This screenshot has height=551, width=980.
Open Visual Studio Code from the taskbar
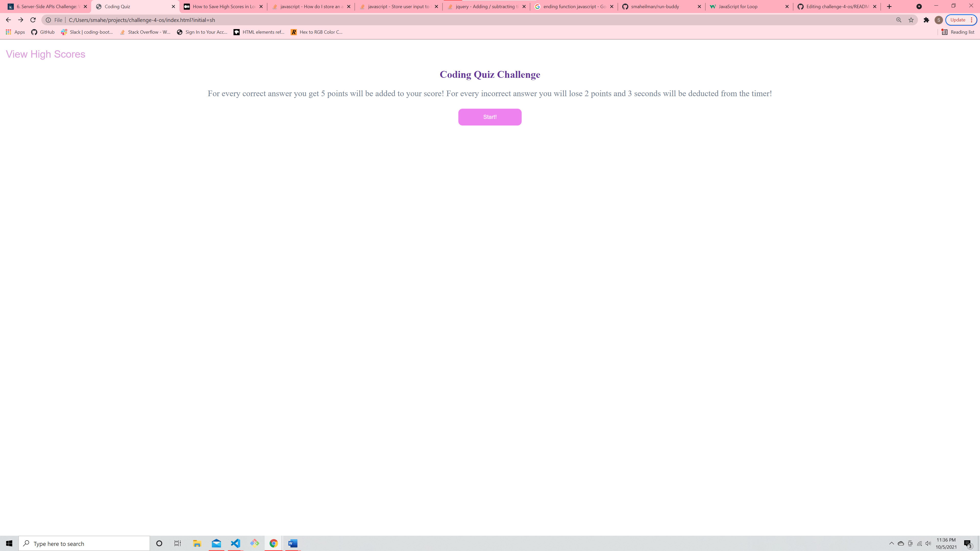pos(236,543)
